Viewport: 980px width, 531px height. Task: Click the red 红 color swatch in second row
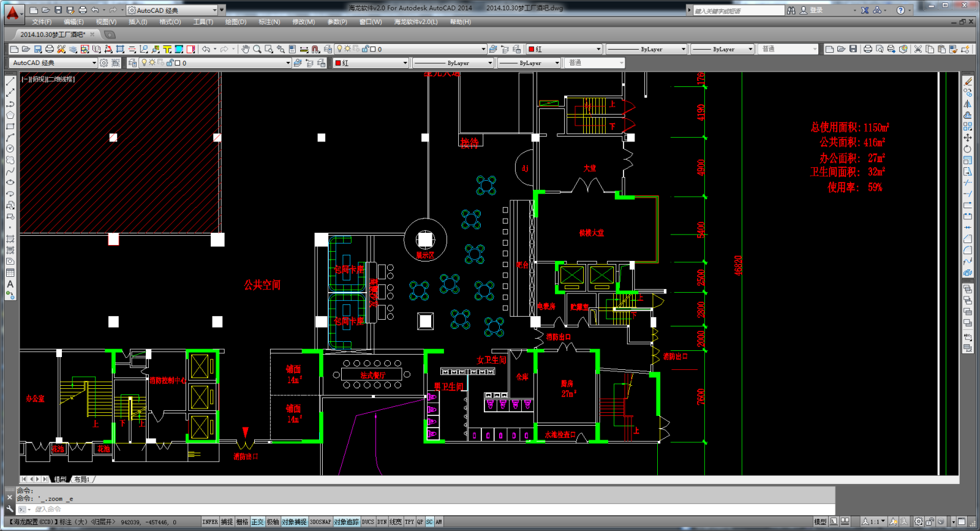coord(338,62)
